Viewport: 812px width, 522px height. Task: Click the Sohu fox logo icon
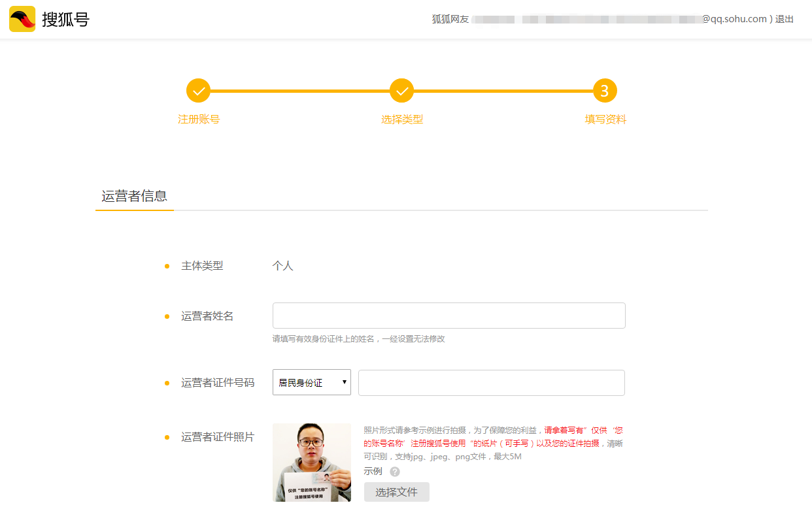(x=22, y=19)
